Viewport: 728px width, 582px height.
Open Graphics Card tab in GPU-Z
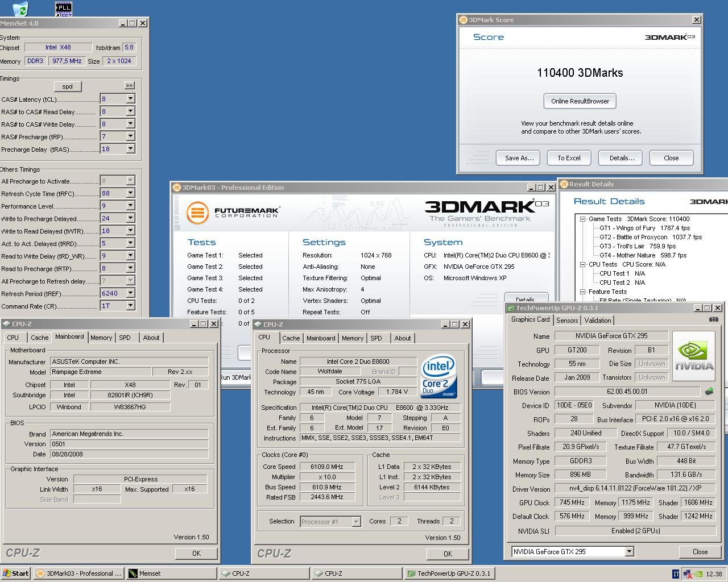coord(530,319)
